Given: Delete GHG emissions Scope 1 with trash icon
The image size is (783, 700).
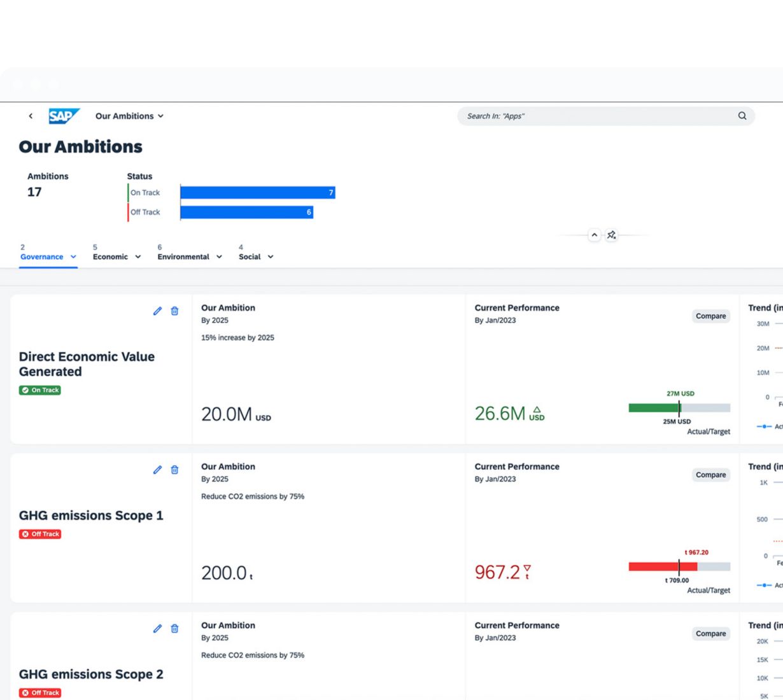Looking at the screenshot, I should [x=174, y=470].
